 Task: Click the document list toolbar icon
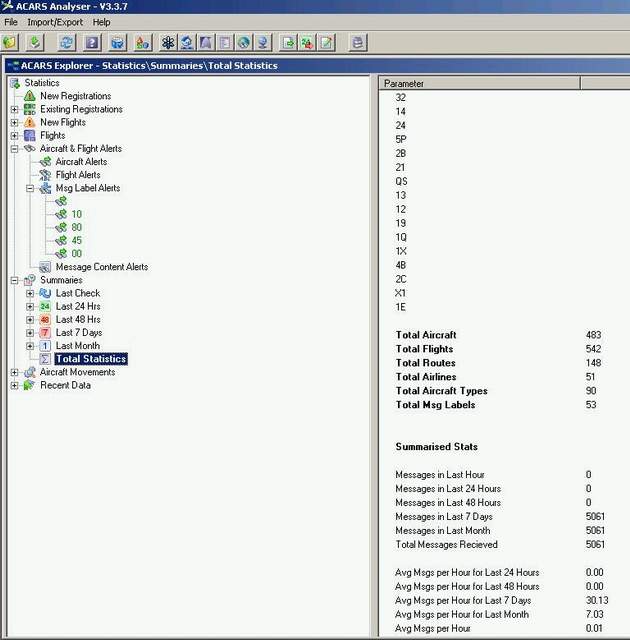(x=224, y=42)
